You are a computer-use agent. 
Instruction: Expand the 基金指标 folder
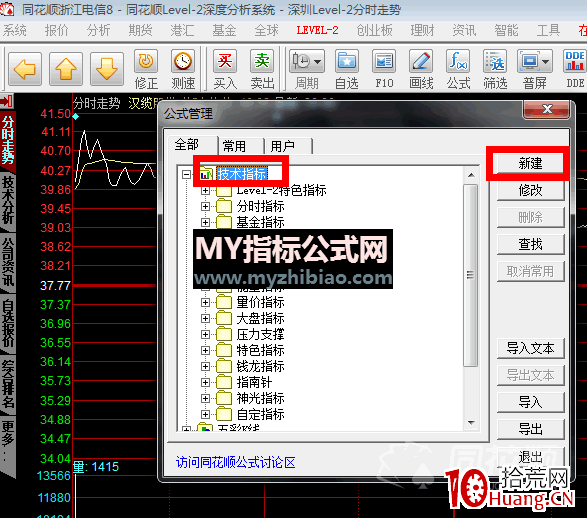pyautogui.click(x=205, y=223)
